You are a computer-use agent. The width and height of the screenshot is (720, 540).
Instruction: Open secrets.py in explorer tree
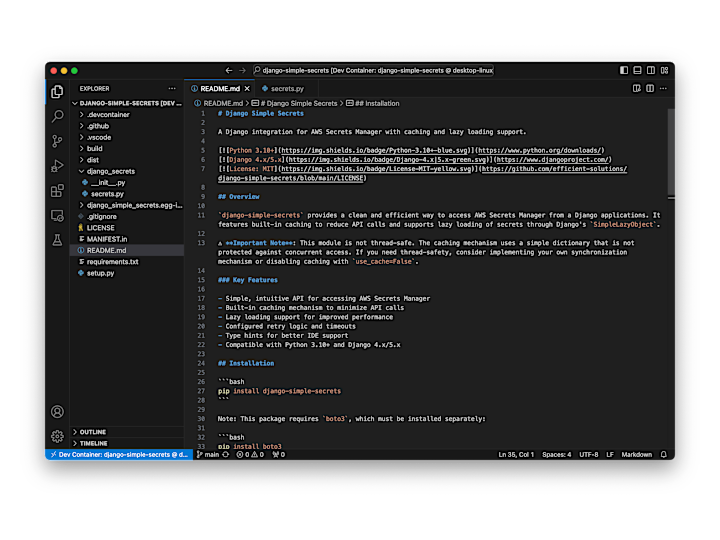coord(127,194)
